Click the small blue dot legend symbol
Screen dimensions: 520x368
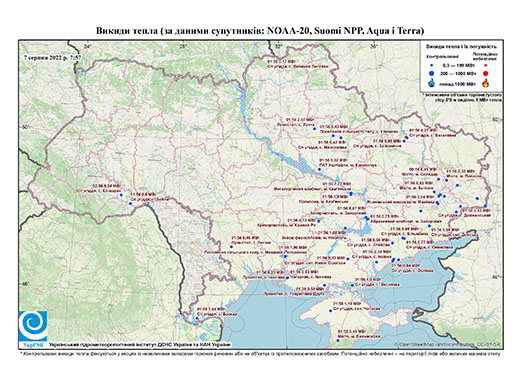click(x=431, y=66)
